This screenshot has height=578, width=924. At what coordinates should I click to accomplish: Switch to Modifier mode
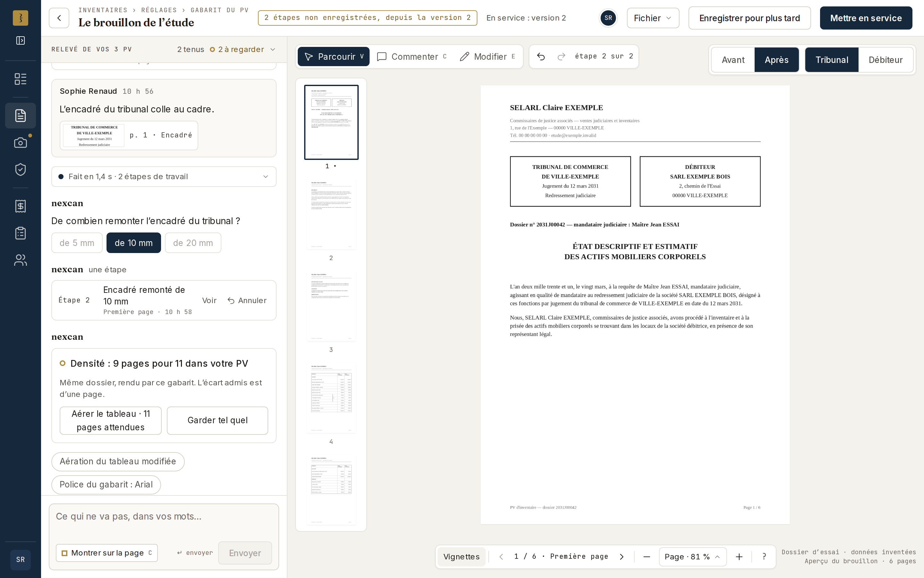487,57
